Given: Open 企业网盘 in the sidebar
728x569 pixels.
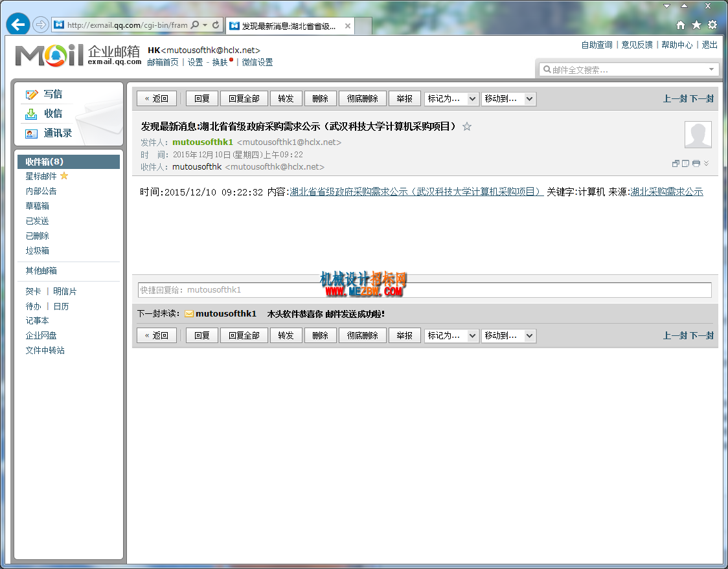Looking at the screenshot, I should point(41,335).
